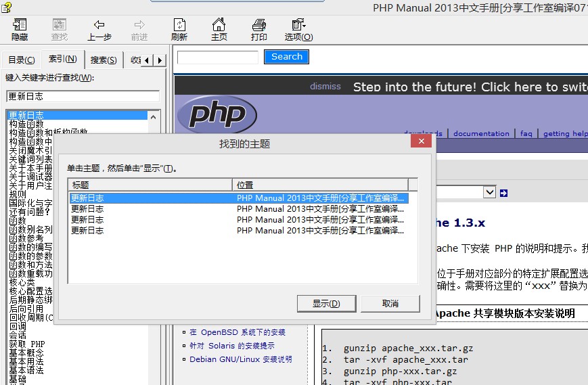The width and height of the screenshot is (588, 385).
Task: Select 函数 index entry
Action: pyautogui.click(x=18, y=221)
